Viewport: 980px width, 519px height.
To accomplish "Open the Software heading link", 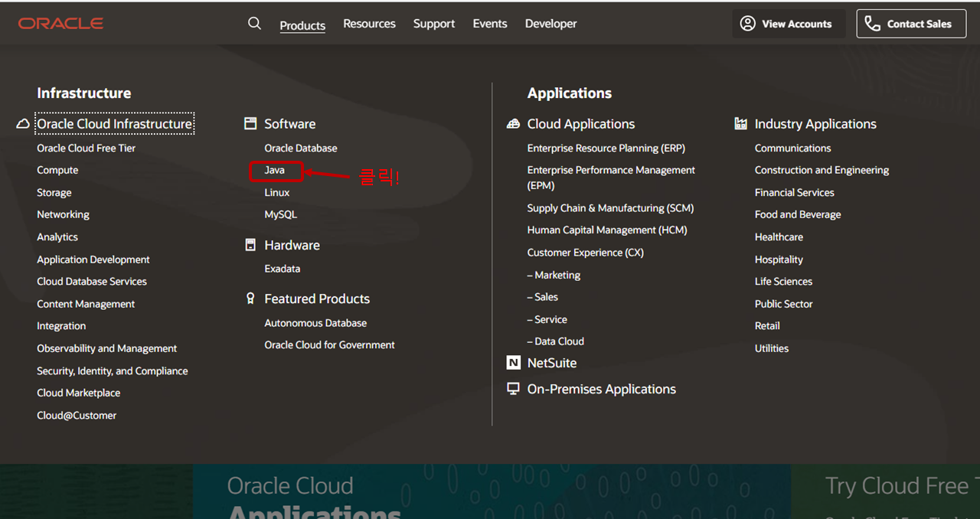I will tap(290, 124).
